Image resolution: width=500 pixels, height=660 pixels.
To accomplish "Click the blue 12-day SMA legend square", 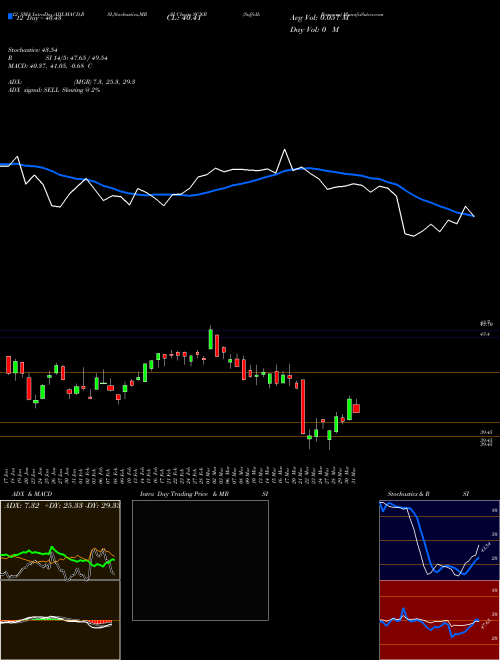I will [x=10, y=16].
